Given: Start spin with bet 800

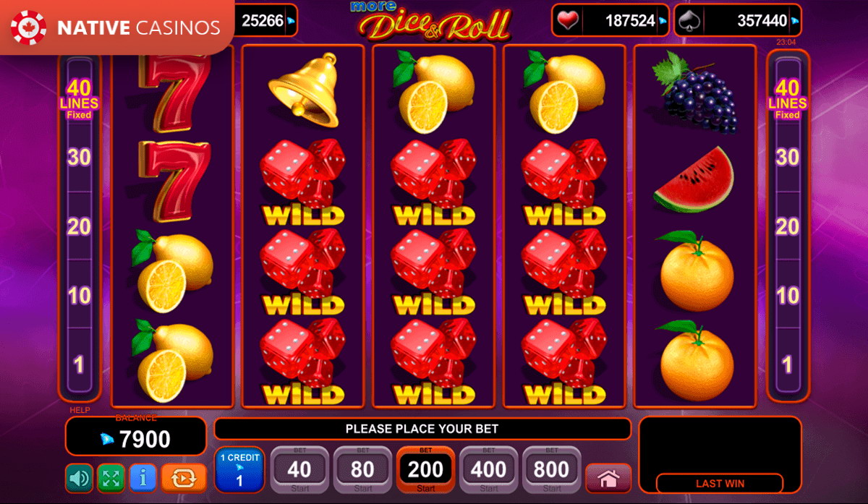Looking at the screenshot, I should [552, 469].
